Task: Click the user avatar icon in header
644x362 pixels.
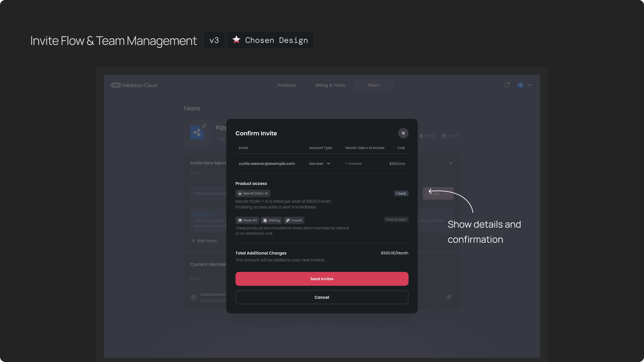Action: tap(520, 85)
